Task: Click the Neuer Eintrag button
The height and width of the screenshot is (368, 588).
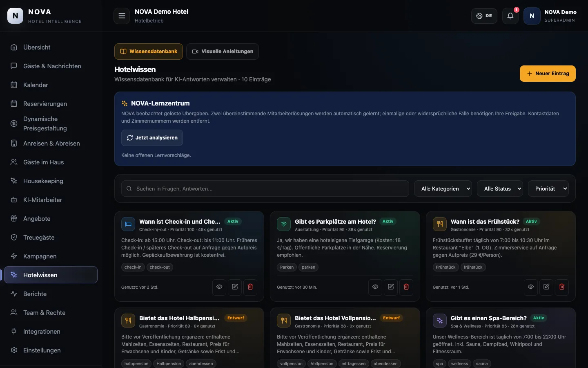Action: coord(548,74)
